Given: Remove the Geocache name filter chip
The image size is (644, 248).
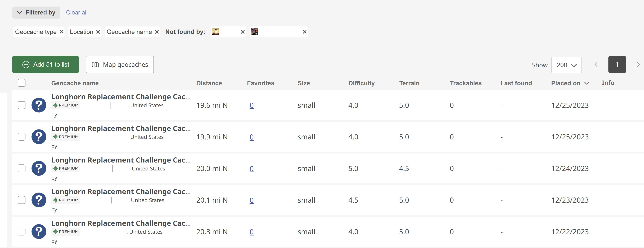Looking at the screenshot, I should tap(157, 32).
